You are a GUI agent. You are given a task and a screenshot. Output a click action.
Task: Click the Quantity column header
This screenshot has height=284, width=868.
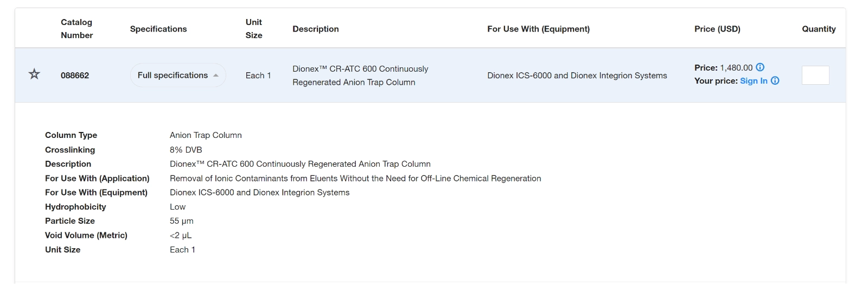819,29
